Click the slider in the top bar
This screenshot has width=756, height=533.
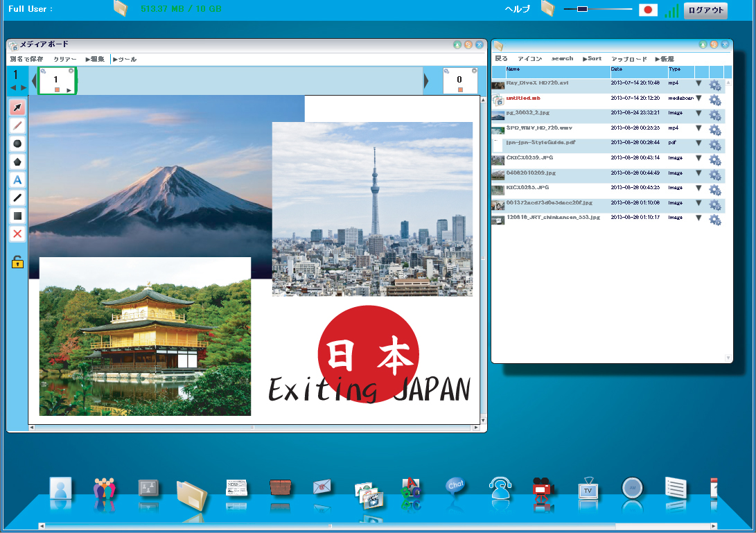[x=597, y=9]
